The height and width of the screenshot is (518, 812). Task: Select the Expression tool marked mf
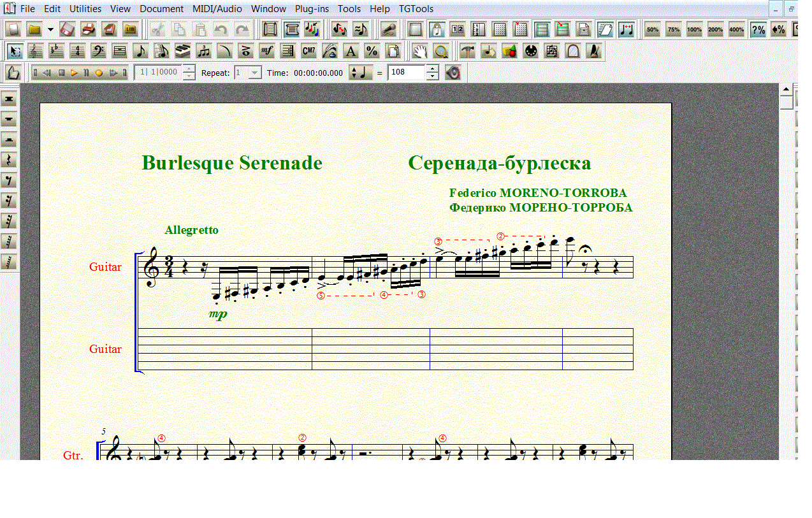[x=267, y=52]
